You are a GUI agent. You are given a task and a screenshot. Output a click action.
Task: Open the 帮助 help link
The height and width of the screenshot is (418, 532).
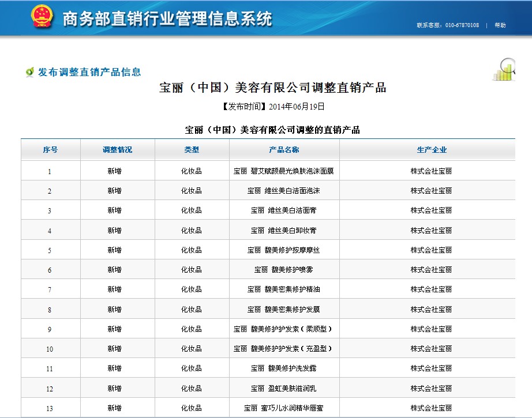pos(500,25)
